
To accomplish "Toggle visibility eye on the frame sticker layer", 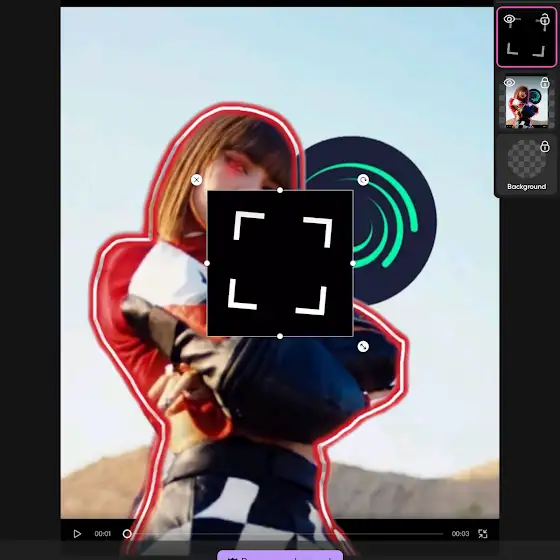I will point(509,19).
